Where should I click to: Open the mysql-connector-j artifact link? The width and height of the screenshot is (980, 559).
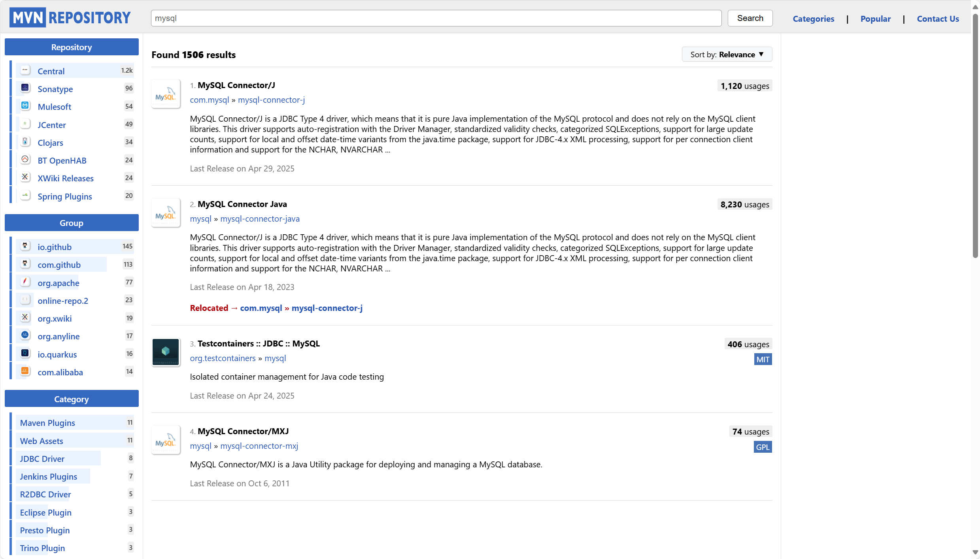click(x=271, y=100)
